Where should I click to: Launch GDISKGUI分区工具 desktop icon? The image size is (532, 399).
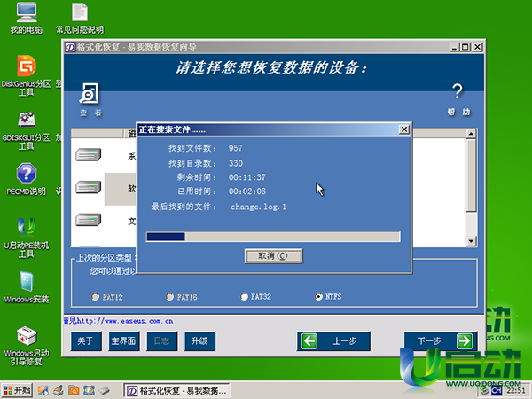click(27, 130)
